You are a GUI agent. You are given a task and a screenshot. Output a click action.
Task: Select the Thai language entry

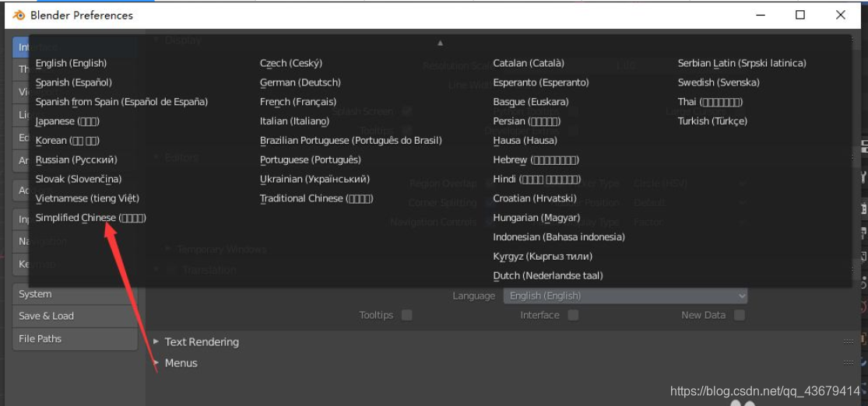click(710, 102)
